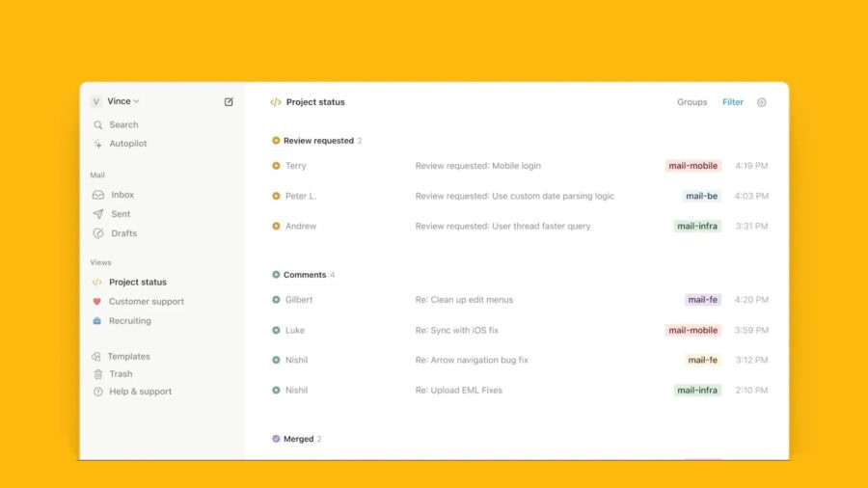Click the header code icon beside Project status
868x488 pixels.
[x=276, y=102]
